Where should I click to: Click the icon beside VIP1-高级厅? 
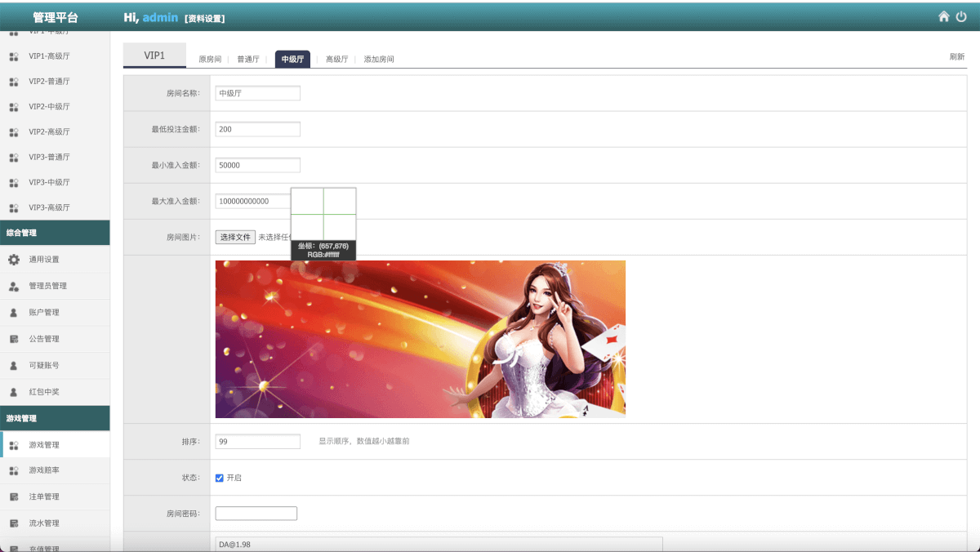14,56
